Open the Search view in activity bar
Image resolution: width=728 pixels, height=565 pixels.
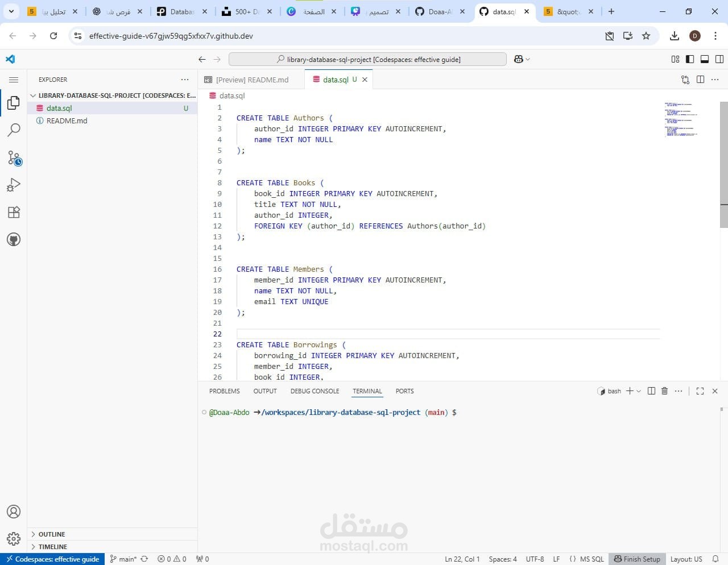14,130
